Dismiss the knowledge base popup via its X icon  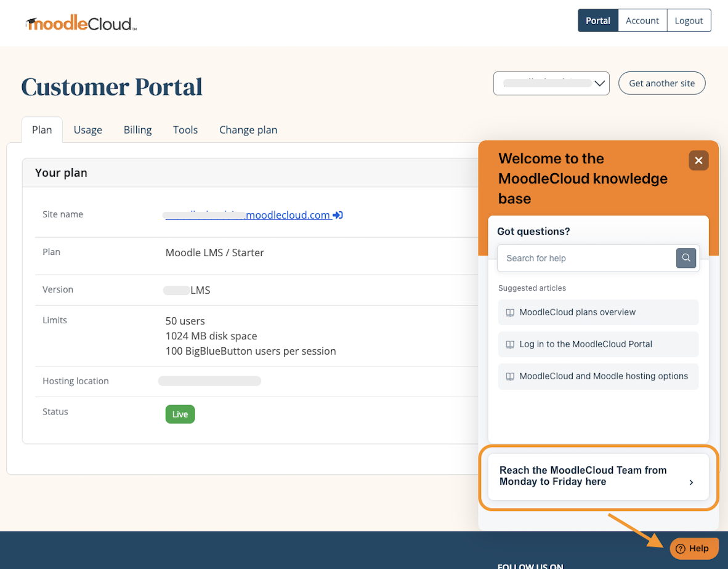point(698,160)
